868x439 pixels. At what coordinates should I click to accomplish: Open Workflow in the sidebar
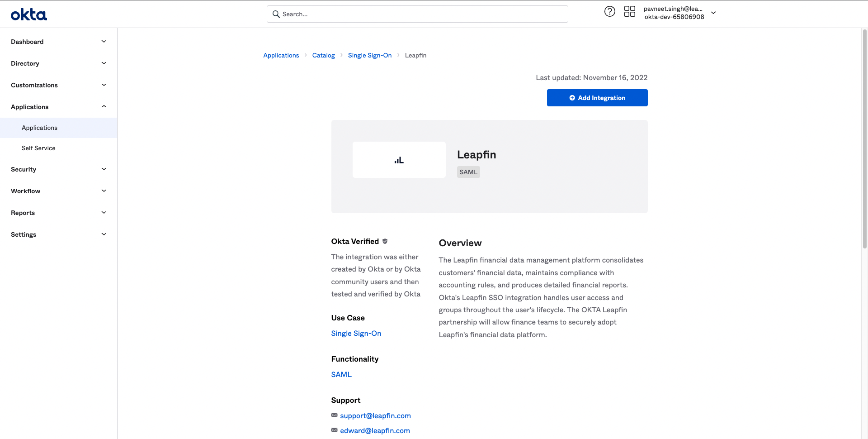(26, 191)
